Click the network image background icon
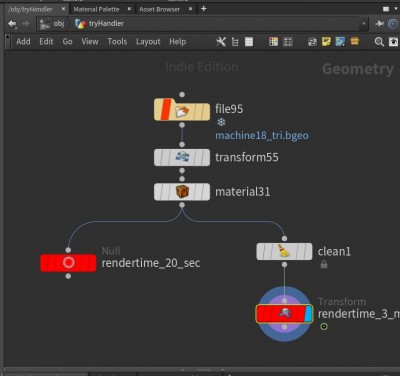Image resolution: width=400 pixels, height=376 pixels. point(340,42)
